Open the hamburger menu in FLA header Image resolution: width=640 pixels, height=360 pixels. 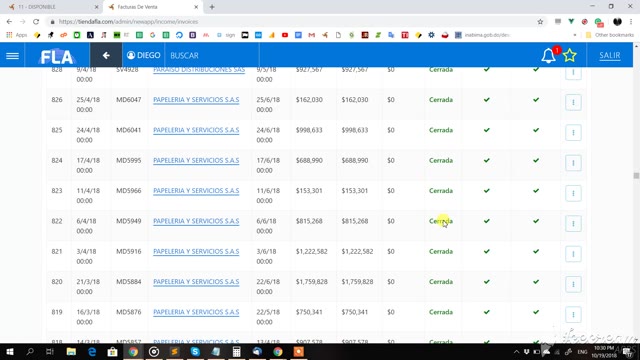(12, 56)
